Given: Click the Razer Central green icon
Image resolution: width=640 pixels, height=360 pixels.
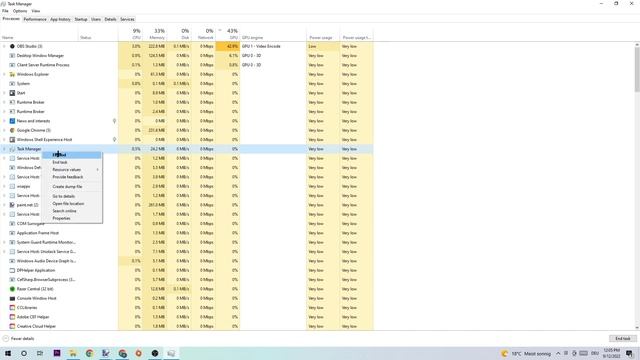Looking at the screenshot, I should point(12,289).
